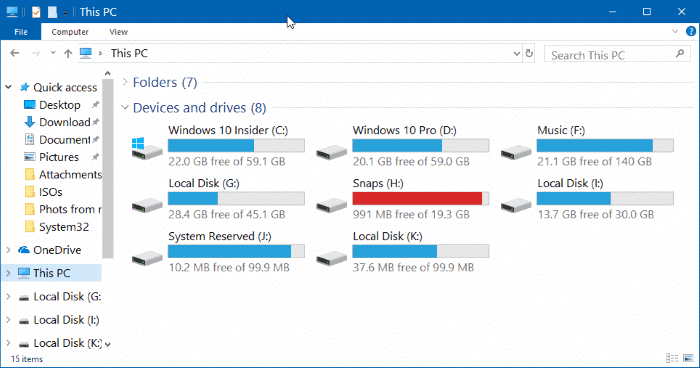Image resolution: width=700 pixels, height=368 pixels.
Task: Click the Quick access star icon
Action: pyautogui.click(x=24, y=87)
